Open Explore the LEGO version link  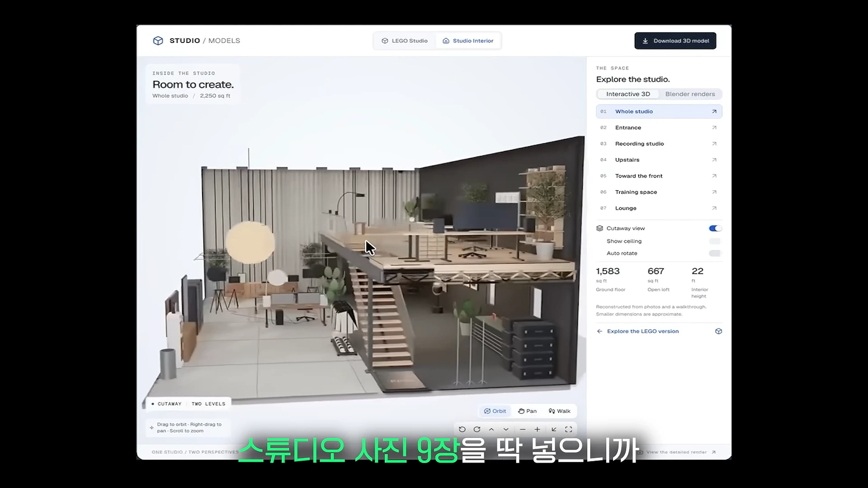642,331
